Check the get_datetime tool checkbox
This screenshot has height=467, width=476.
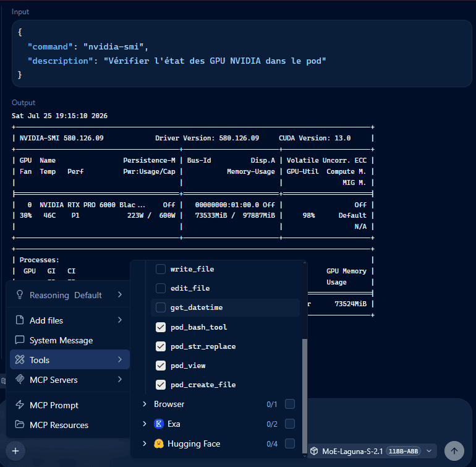tap(161, 307)
